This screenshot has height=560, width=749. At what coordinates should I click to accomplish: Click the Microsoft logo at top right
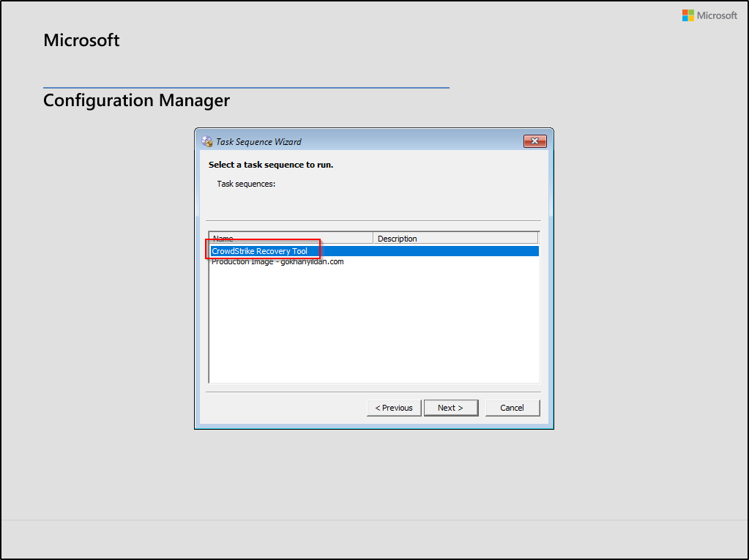[x=709, y=15]
